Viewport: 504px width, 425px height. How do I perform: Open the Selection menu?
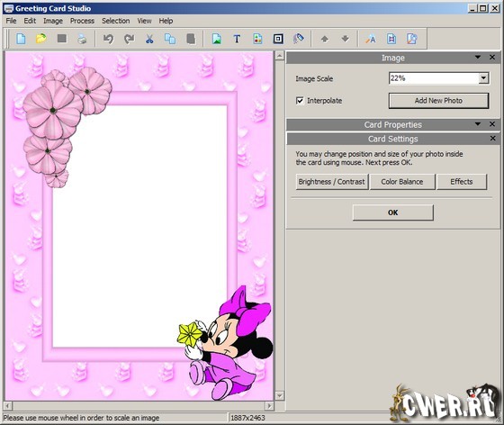coord(116,21)
